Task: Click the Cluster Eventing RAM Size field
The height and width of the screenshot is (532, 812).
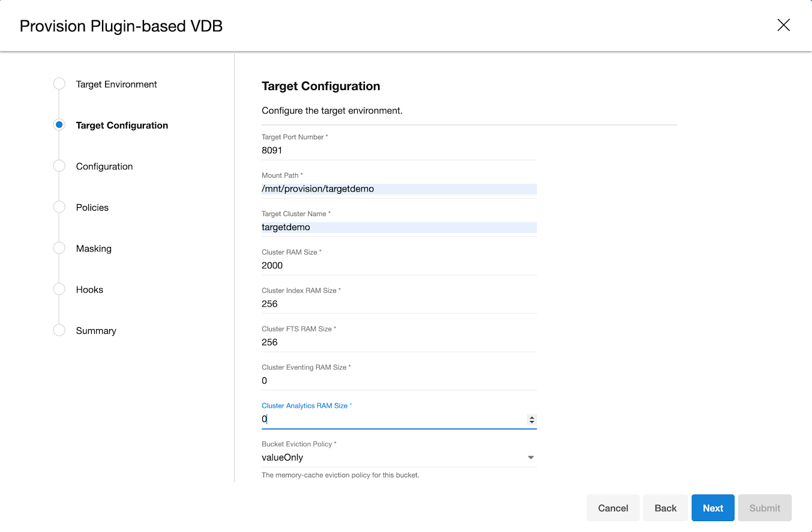Action: pyautogui.click(x=398, y=381)
